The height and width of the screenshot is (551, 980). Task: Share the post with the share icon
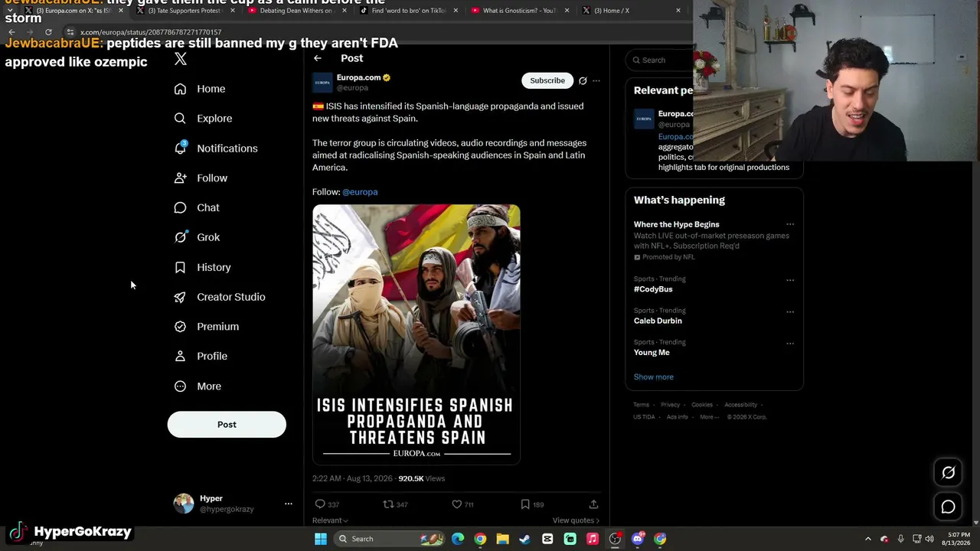click(593, 504)
